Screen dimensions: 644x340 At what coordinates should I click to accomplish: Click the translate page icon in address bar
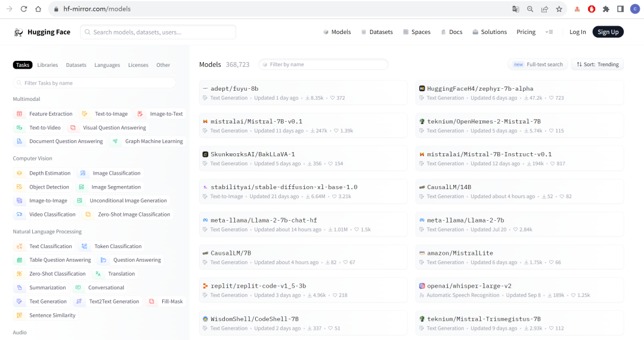pyautogui.click(x=515, y=9)
